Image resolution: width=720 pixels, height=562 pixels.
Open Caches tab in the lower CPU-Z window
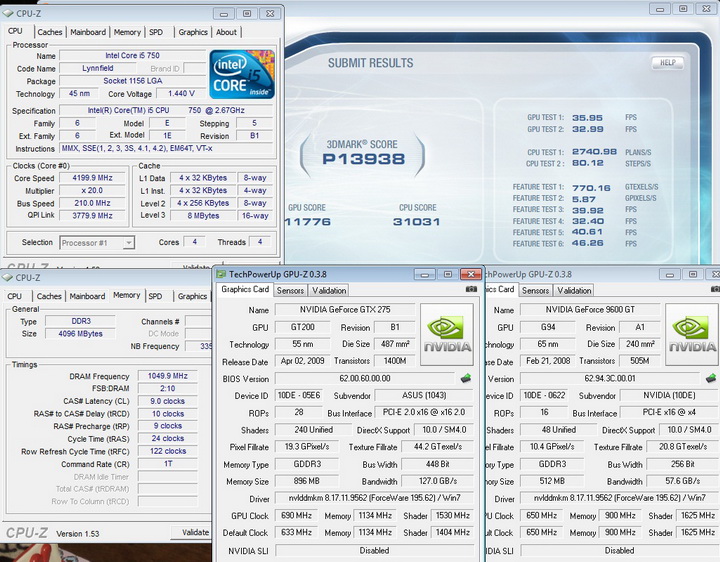pyautogui.click(x=49, y=296)
